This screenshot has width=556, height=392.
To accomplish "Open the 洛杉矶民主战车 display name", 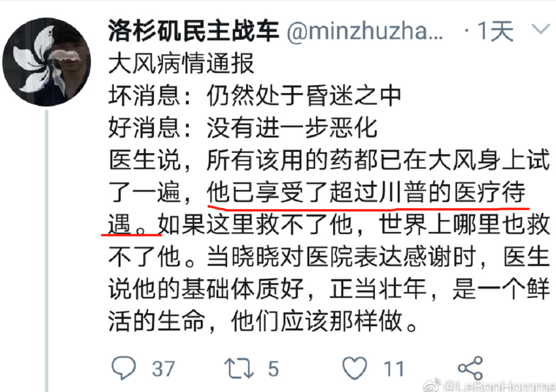I will coord(194,31).
